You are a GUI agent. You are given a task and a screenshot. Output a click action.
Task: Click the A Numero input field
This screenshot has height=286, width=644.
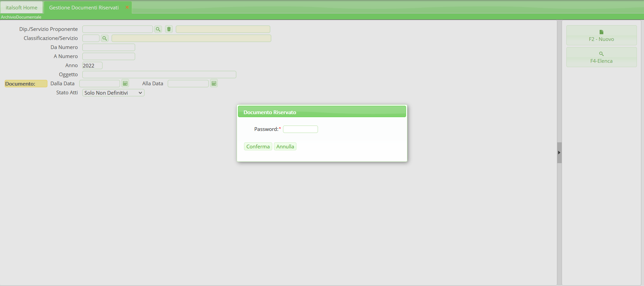pyautogui.click(x=109, y=56)
